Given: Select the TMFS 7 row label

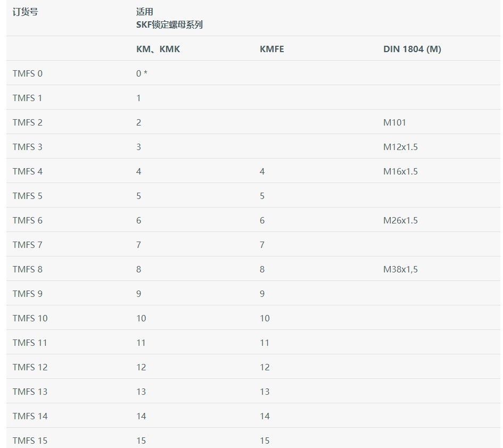Looking at the screenshot, I should [x=28, y=245].
